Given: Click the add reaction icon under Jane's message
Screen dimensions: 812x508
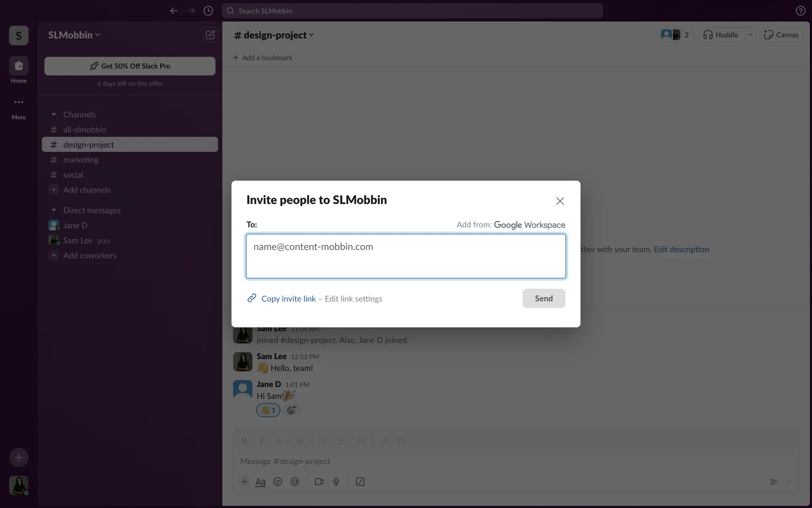Looking at the screenshot, I should click(x=291, y=410).
